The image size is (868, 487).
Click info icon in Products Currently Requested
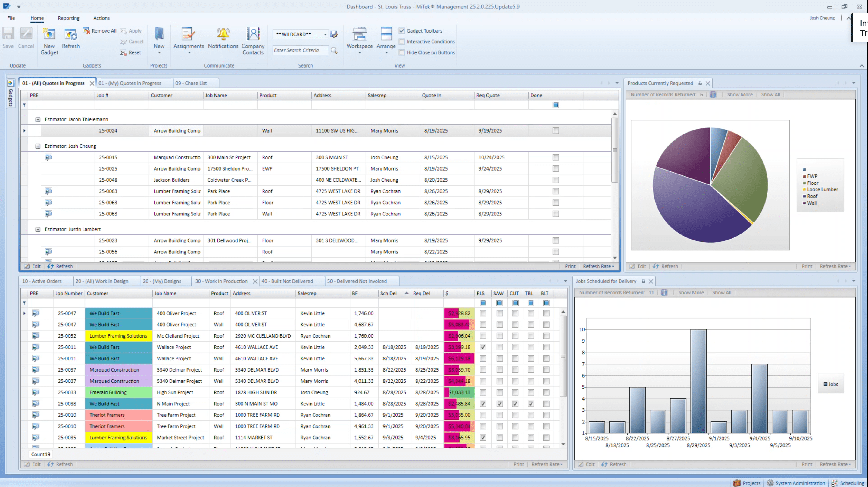[x=713, y=95]
